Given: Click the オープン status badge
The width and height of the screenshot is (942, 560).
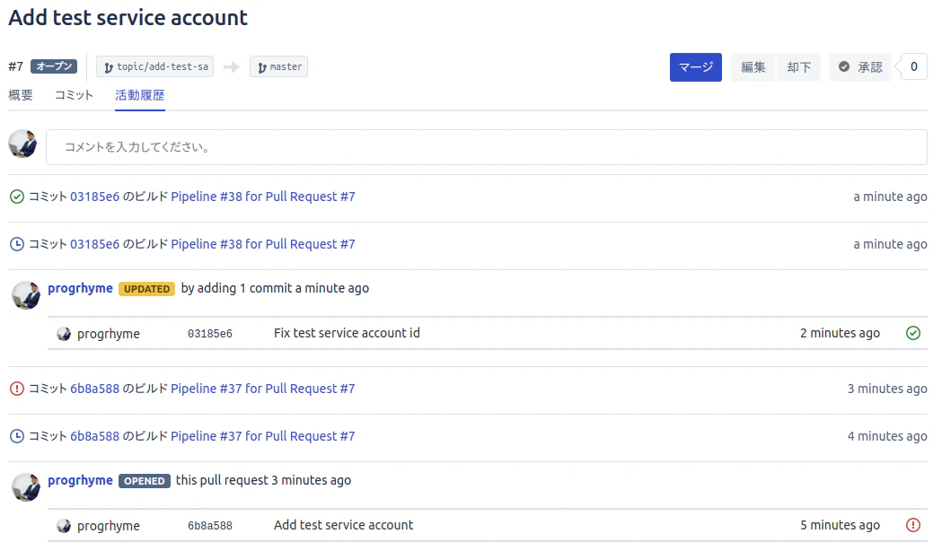Looking at the screenshot, I should click(54, 66).
